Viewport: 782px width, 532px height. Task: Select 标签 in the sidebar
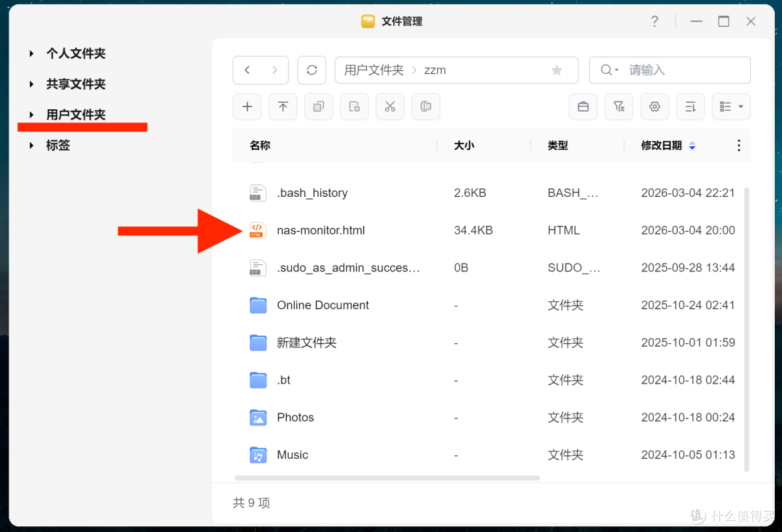[x=58, y=145]
